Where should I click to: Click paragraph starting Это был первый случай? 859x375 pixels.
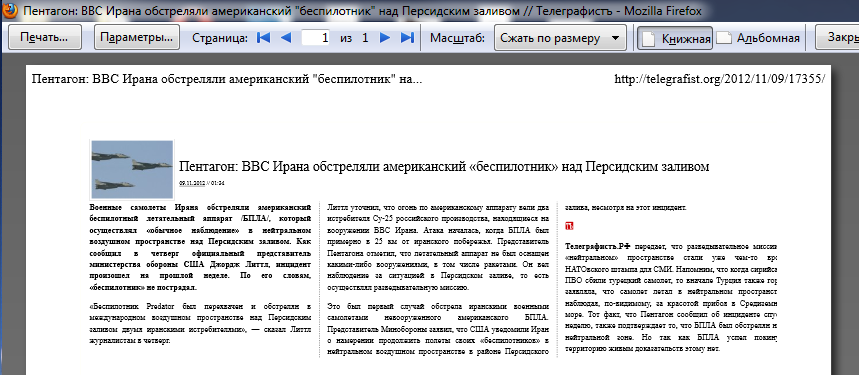tap(438, 328)
